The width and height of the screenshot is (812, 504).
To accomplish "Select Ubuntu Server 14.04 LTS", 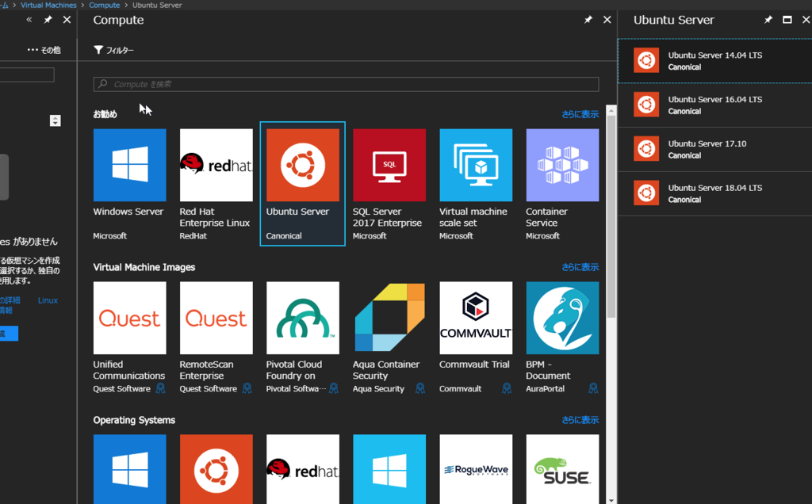I will (715, 60).
